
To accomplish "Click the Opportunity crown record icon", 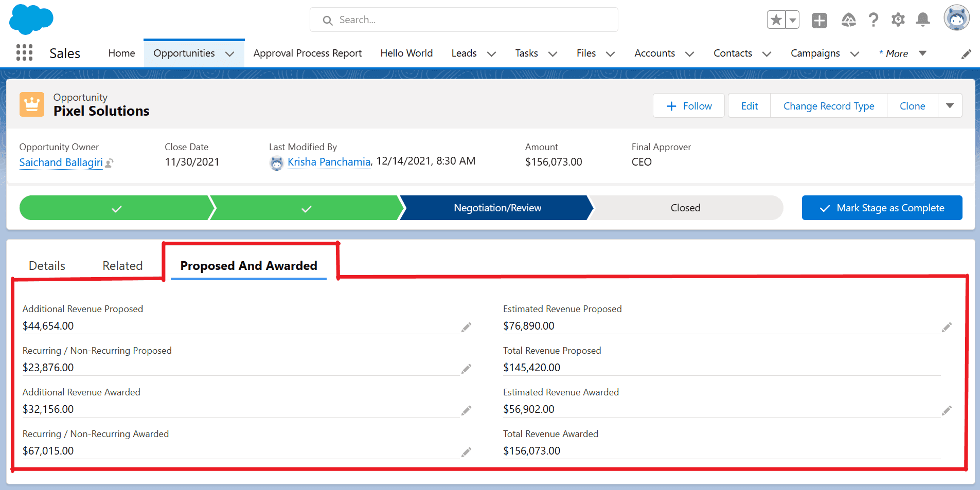I will (x=32, y=104).
